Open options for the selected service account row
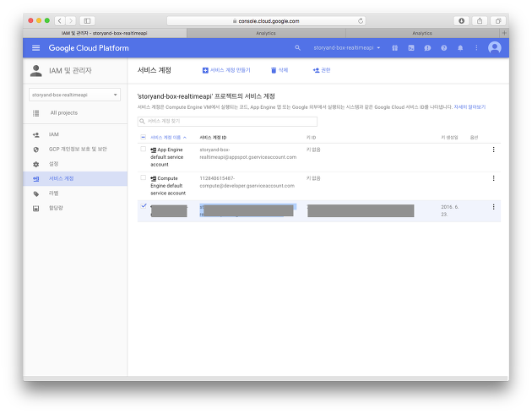Screen dimensions: 532x414 pyautogui.click(x=493, y=207)
